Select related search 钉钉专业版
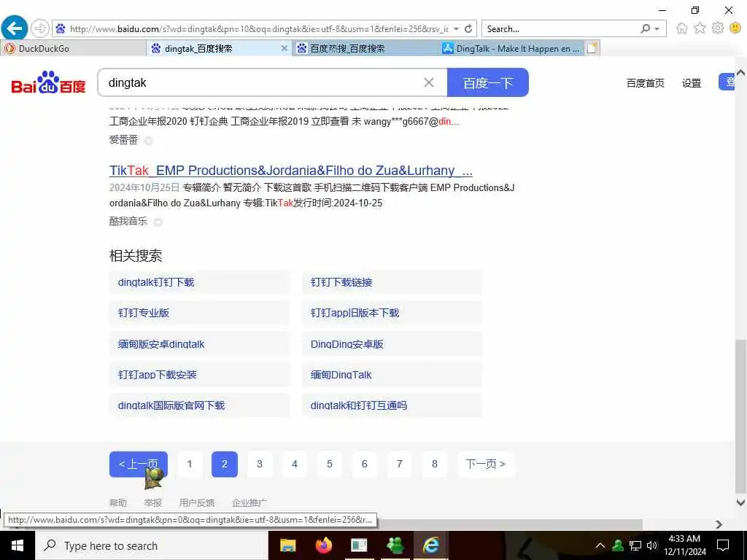 pos(199,313)
